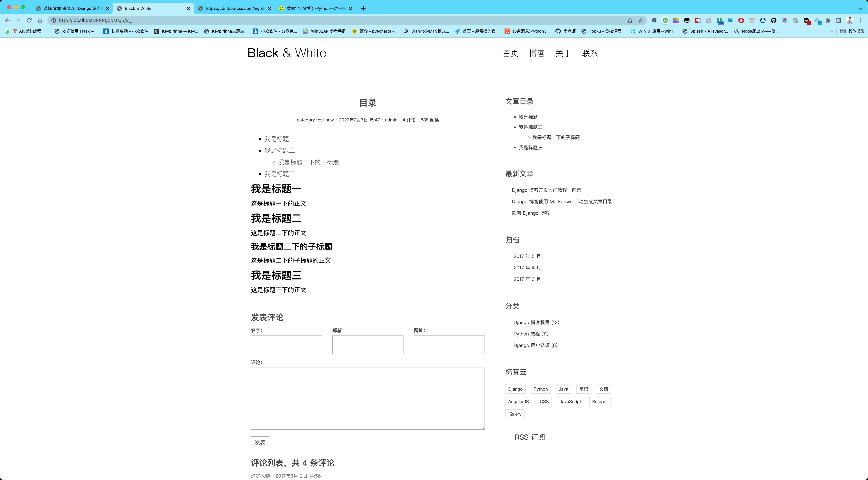This screenshot has height=480, width=868.
Task: Open a new tab with plus button
Action: [x=363, y=8]
